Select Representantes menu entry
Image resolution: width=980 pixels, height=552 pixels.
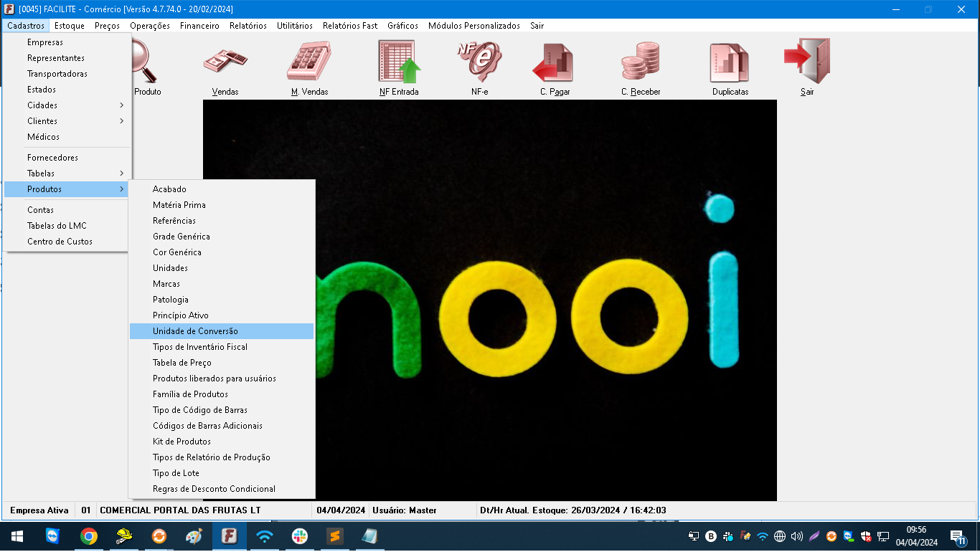(x=68, y=58)
